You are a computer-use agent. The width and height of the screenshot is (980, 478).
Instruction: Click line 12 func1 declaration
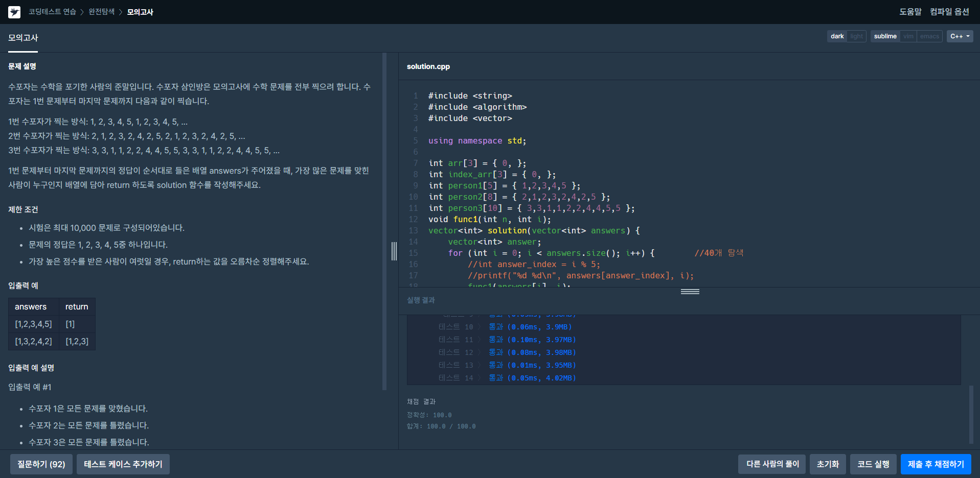coord(490,220)
